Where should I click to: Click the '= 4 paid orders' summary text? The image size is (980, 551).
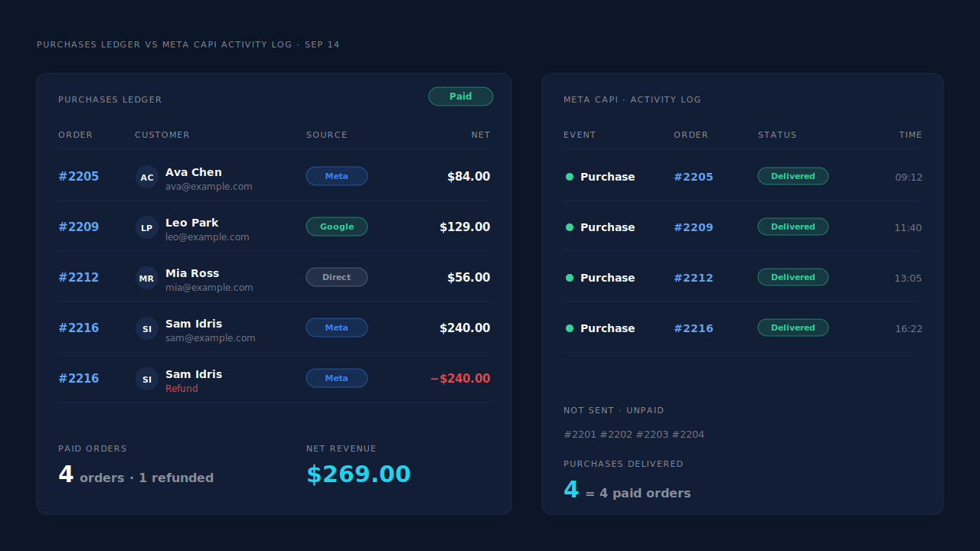click(x=638, y=494)
